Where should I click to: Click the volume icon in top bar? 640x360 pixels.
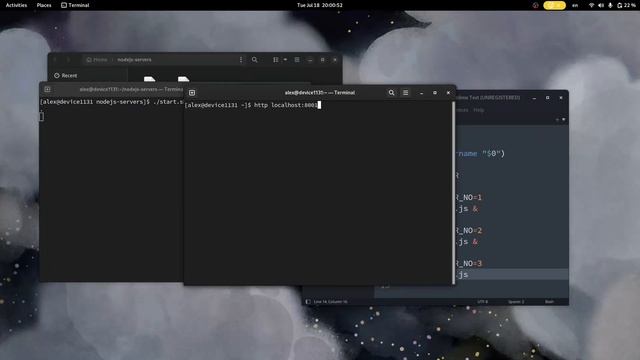[601, 5]
